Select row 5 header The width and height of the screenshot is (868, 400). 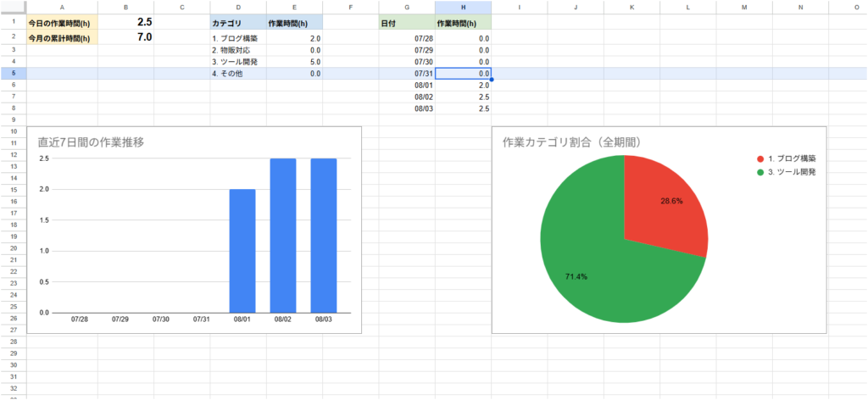14,74
